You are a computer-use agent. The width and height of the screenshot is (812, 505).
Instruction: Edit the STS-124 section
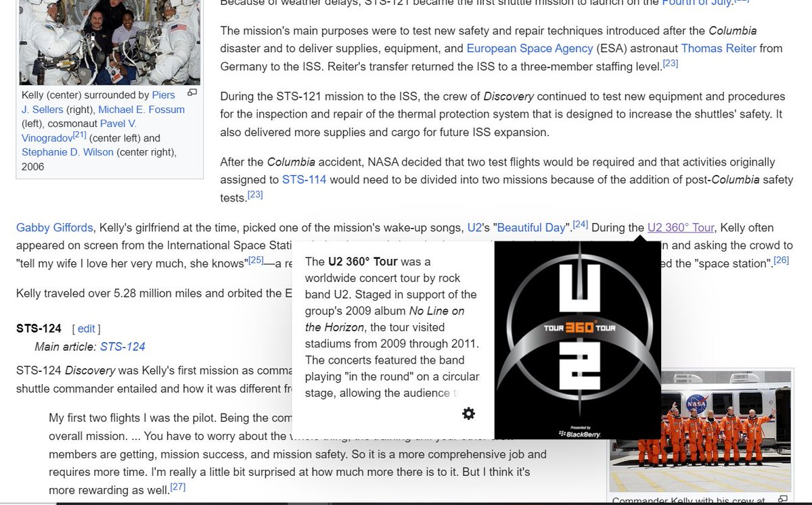point(86,329)
